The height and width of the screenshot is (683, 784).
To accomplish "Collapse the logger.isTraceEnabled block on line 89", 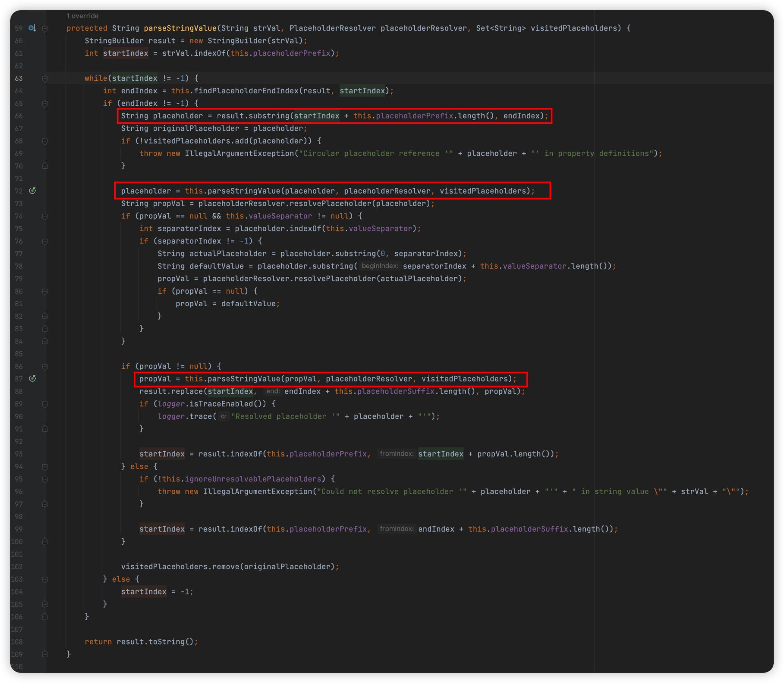I will [x=45, y=404].
